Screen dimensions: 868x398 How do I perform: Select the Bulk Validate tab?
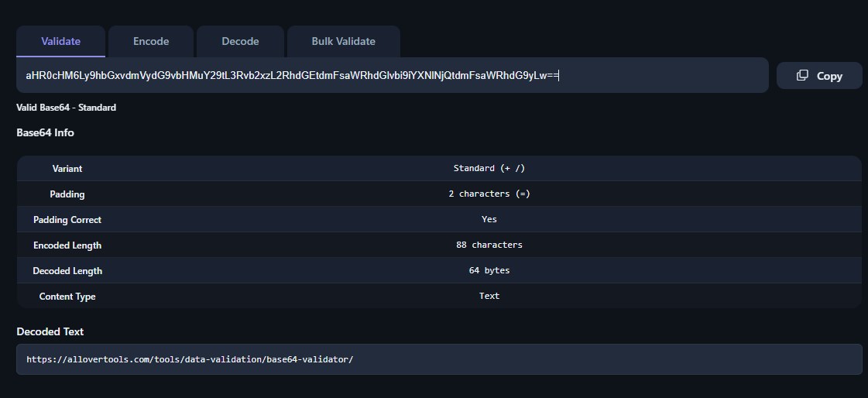[343, 42]
